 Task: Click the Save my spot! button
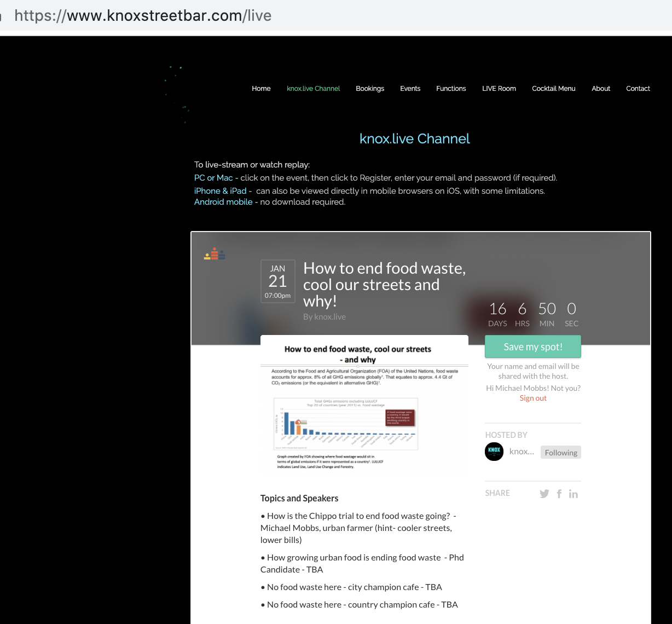coord(533,346)
